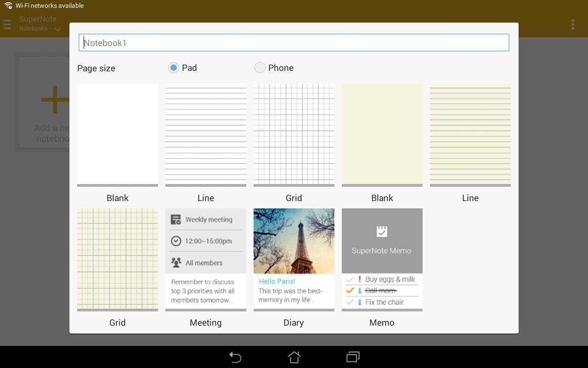This screenshot has width=588, height=368.
Task: Focus the Notebook1 name input field
Action: point(294,43)
